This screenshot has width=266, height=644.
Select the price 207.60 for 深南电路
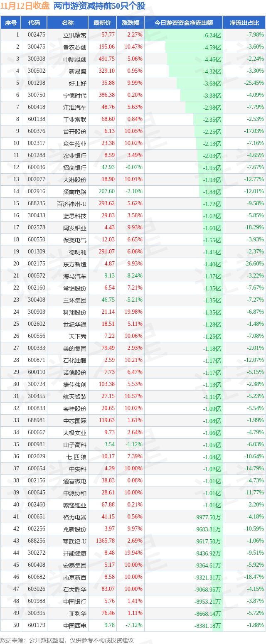[x=107, y=191]
